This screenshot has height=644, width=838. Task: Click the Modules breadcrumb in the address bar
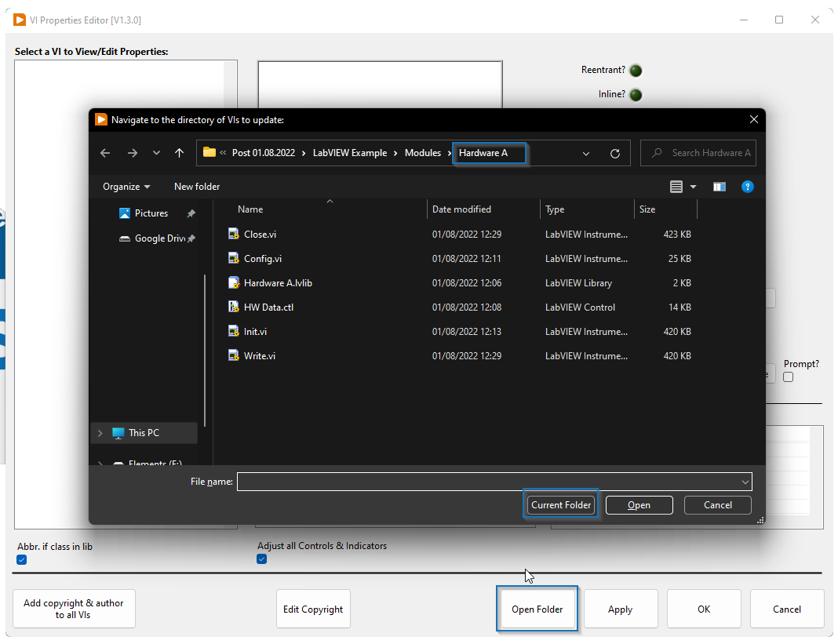point(422,153)
